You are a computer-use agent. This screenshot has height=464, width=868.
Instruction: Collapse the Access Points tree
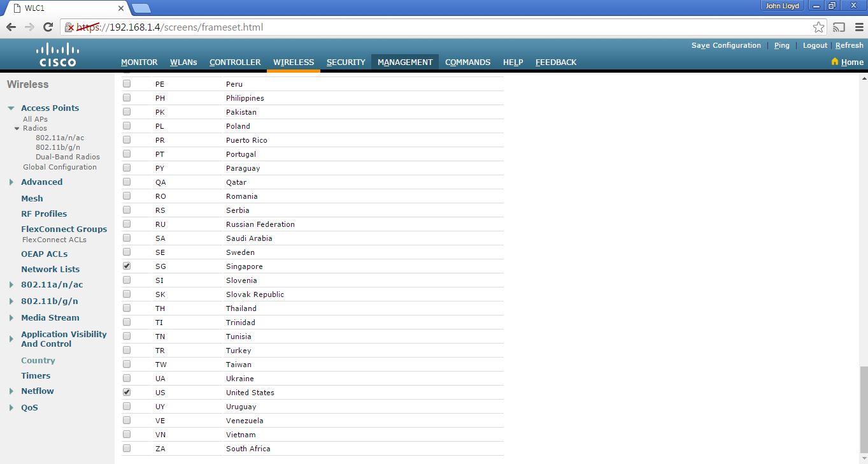click(x=11, y=108)
